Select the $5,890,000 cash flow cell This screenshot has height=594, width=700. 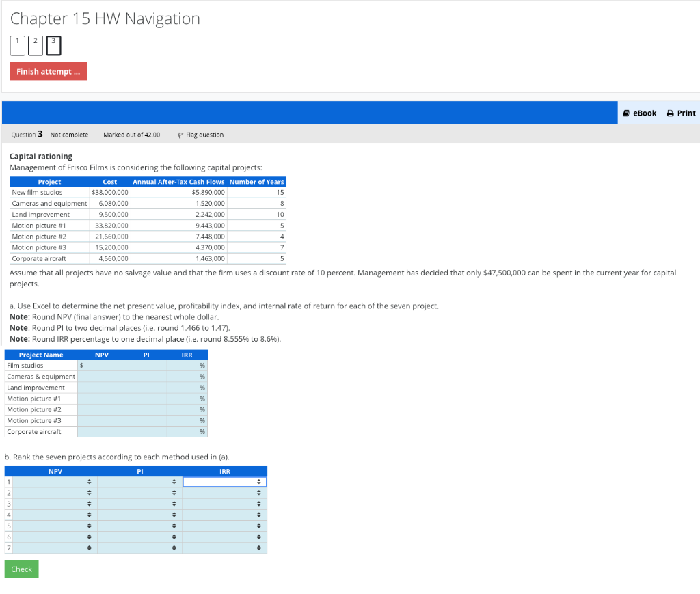pos(178,192)
